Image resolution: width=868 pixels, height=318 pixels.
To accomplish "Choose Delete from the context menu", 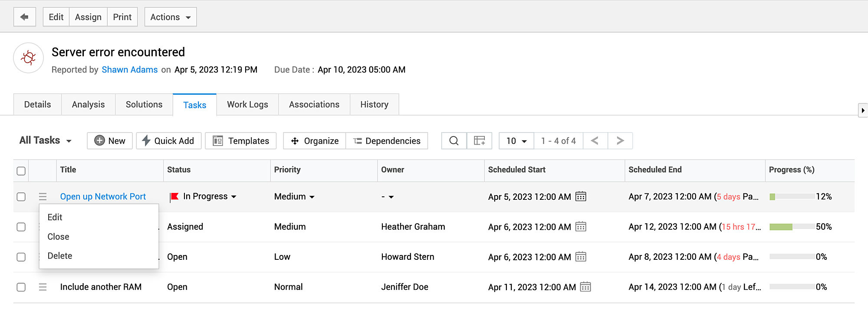I will click(x=60, y=256).
